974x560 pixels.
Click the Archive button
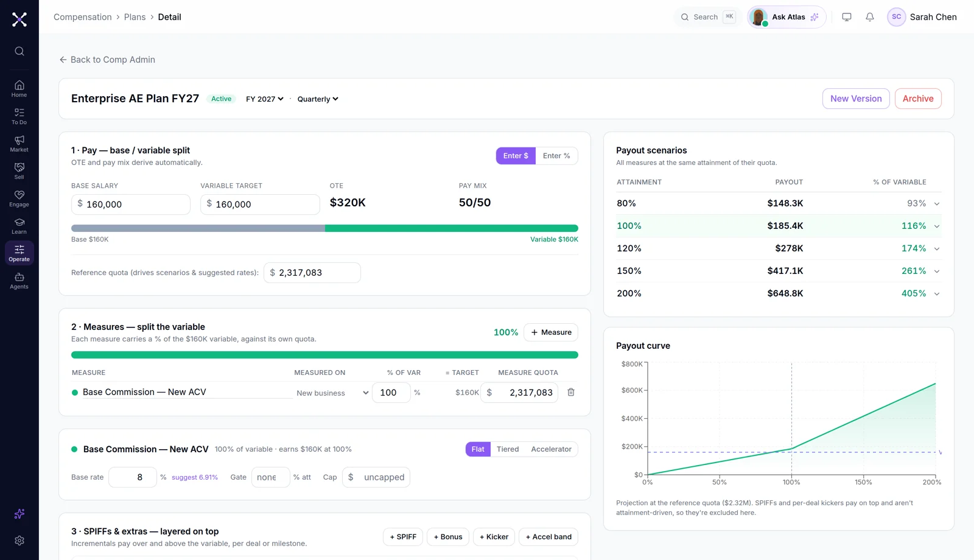click(x=918, y=99)
